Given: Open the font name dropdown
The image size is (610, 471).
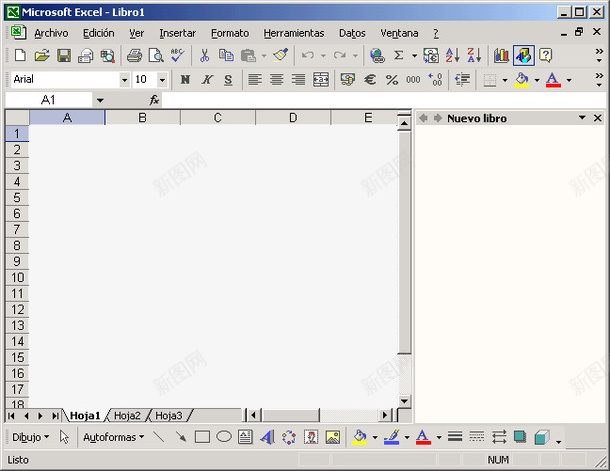Looking at the screenshot, I should [x=124, y=80].
